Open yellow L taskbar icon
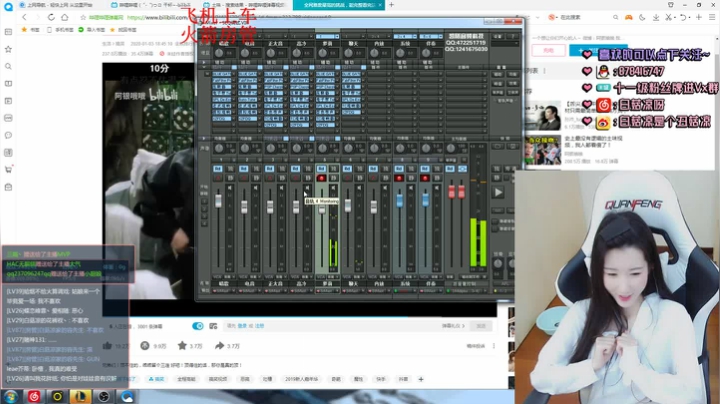720x404 pixels. 80,396
